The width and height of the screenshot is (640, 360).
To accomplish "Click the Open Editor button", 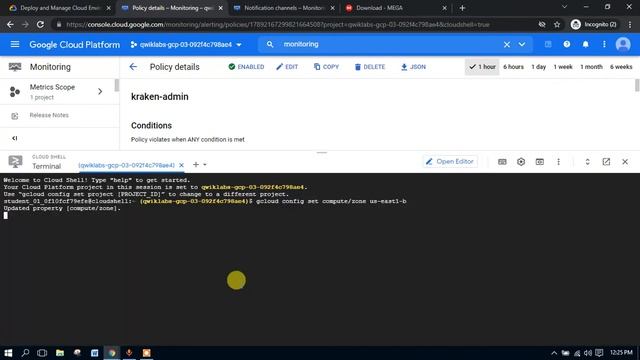I will (x=449, y=162).
